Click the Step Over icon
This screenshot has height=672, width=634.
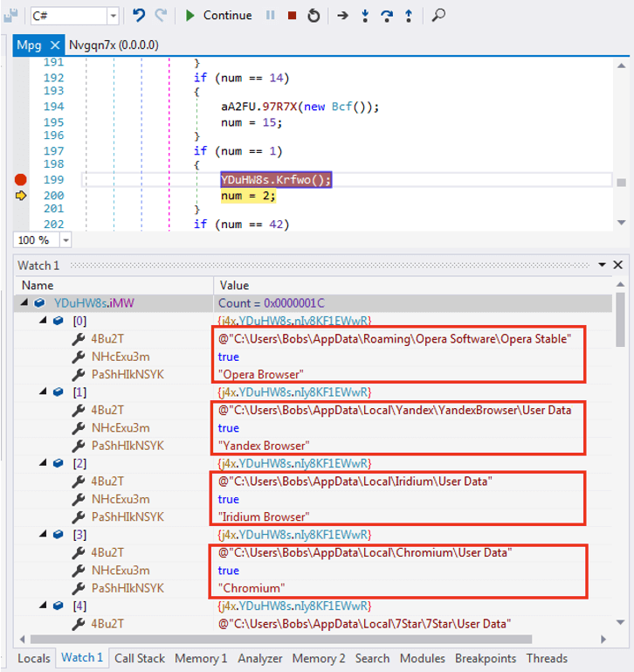click(x=387, y=16)
